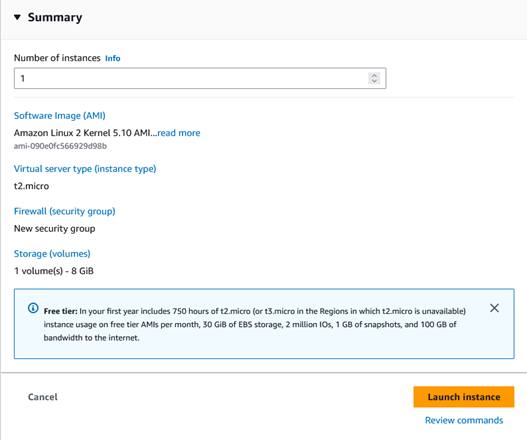The height and width of the screenshot is (440, 527).
Task: Click the Free tier info circle icon
Action: (33, 308)
